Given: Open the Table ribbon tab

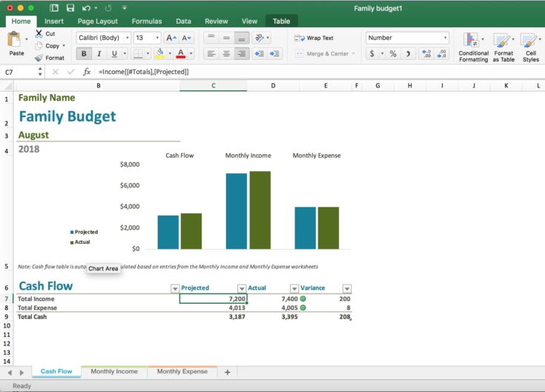Looking at the screenshot, I should [281, 21].
